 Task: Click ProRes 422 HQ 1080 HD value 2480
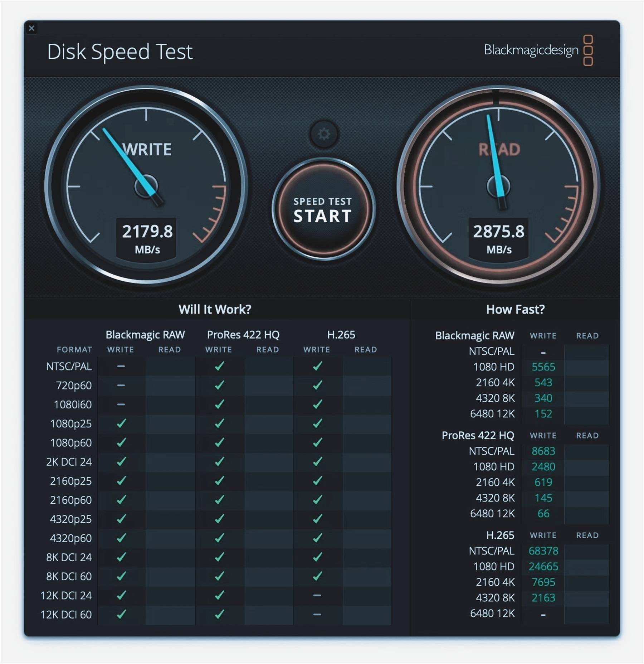click(x=543, y=467)
